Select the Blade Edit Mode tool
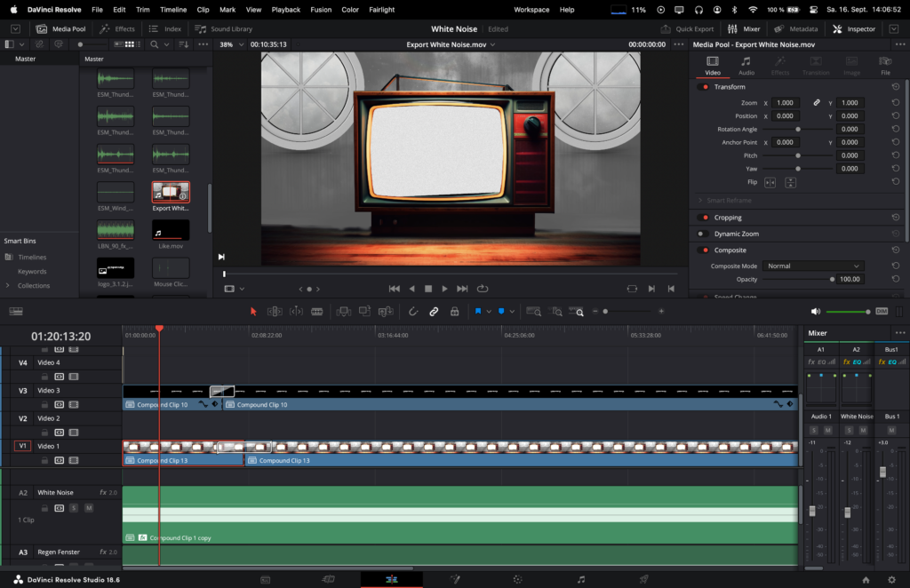Screen dimensions: 910x588 pos(317,312)
